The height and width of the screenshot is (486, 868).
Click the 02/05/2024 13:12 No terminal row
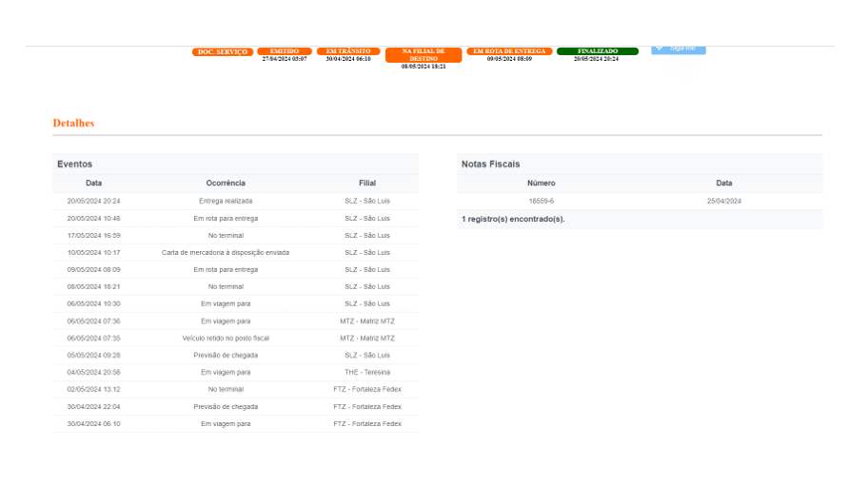tap(226, 389)
